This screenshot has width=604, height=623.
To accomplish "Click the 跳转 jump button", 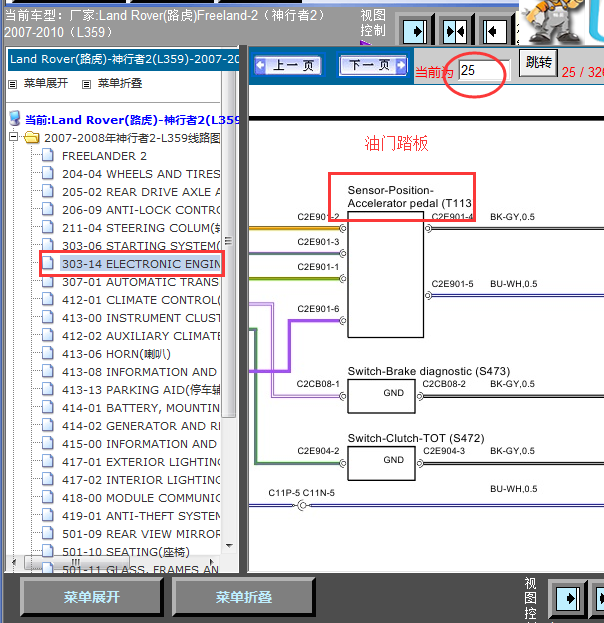I will point(538,63).
